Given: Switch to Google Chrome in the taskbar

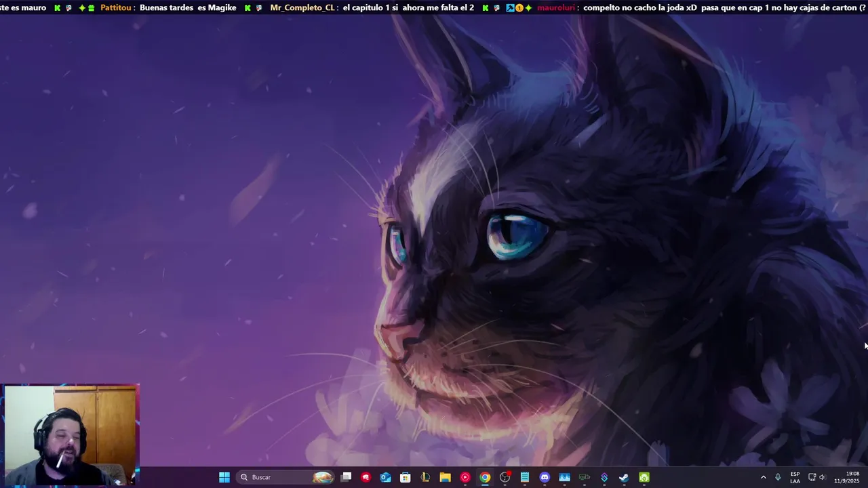Looking at the screenshot, I should 485,477.
